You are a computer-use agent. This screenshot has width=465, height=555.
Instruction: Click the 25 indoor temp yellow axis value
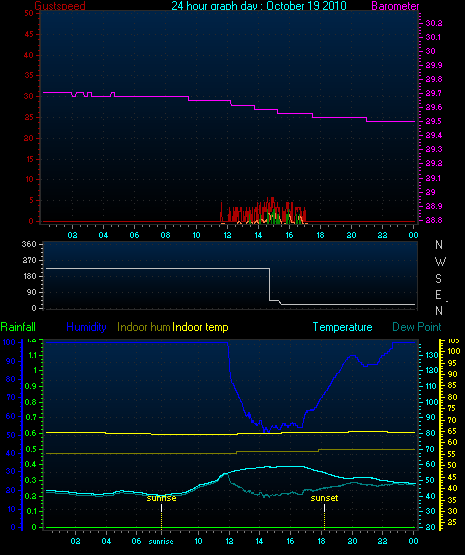tap(452, 522)
